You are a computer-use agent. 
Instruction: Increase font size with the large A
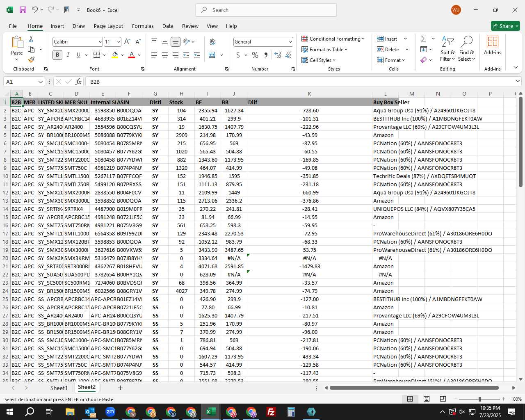127,42
